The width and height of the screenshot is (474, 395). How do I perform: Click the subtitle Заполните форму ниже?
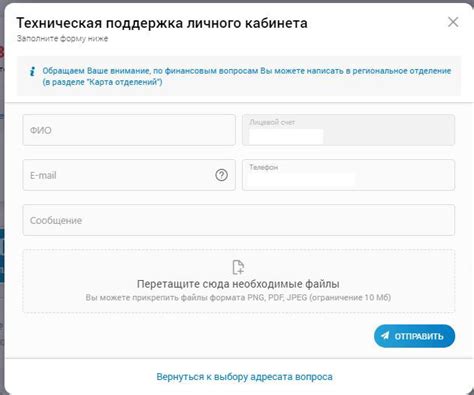tap(62, 38)
